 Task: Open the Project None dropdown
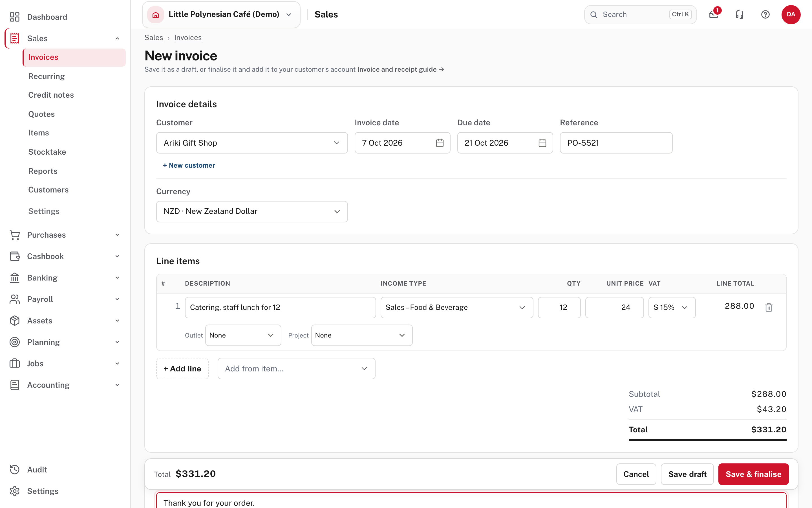362,335
